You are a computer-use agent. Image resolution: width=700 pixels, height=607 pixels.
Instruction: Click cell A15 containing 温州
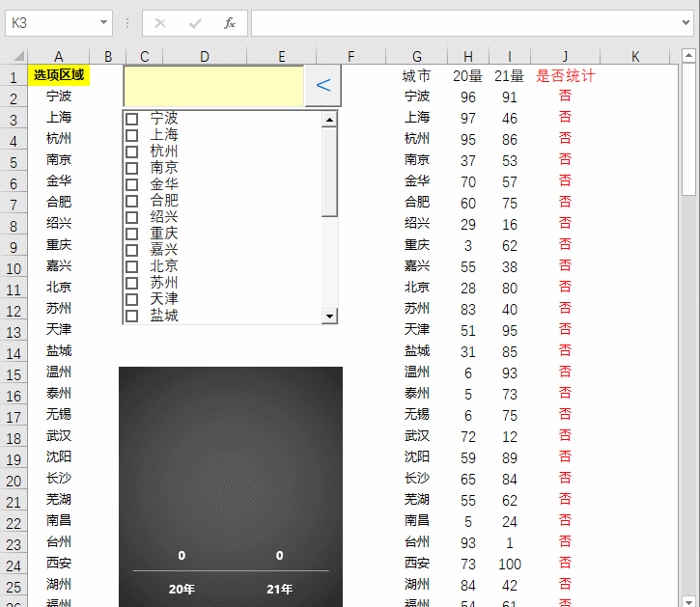pos(59,372)
